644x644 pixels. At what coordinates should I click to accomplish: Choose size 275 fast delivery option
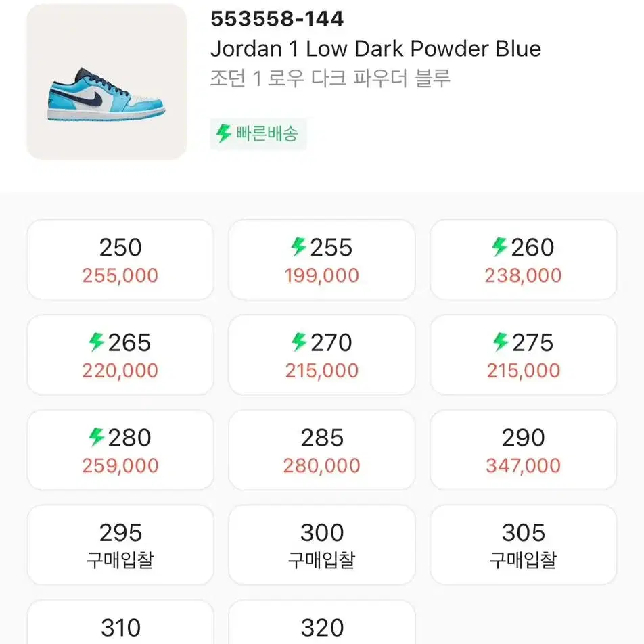click(524, 355)
